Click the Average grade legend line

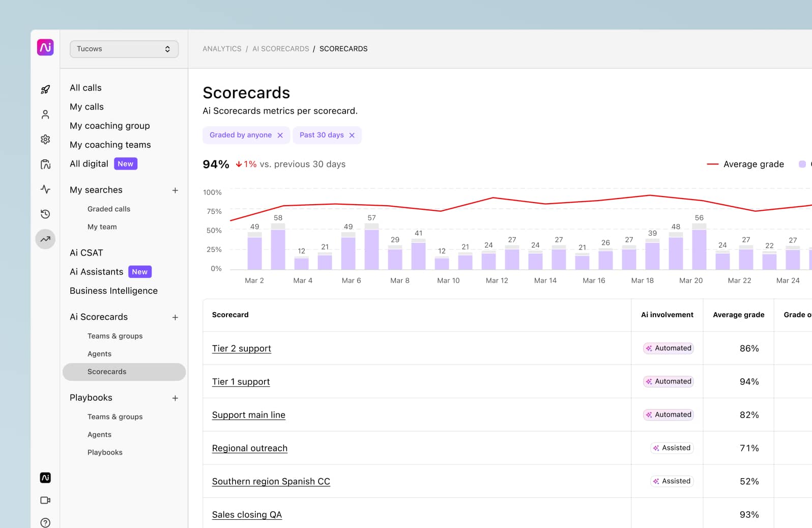(712, 164)
